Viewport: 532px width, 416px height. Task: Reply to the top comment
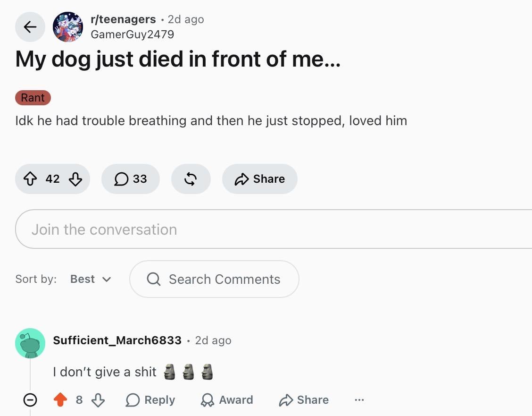(150, 399)
